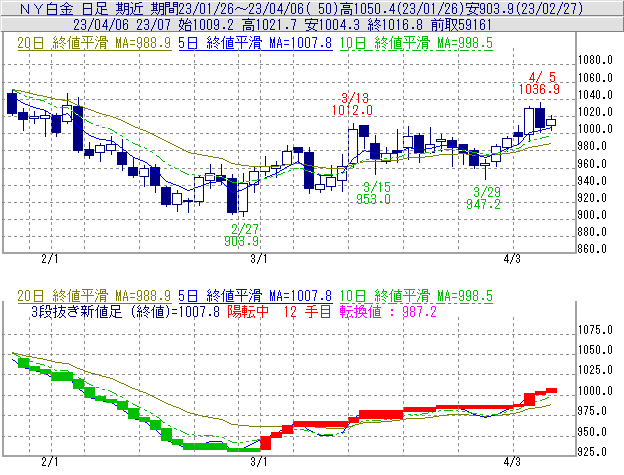Viewport: 624px width, 475px height.
Task: Click the date 23/04/06 in the second header row
Action: [x=101, y=25]
